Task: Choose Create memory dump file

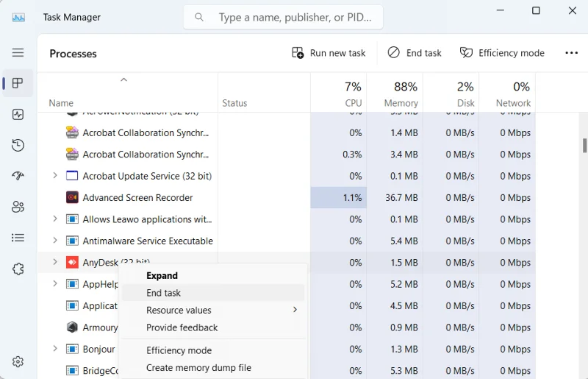Action: point(213,367)
